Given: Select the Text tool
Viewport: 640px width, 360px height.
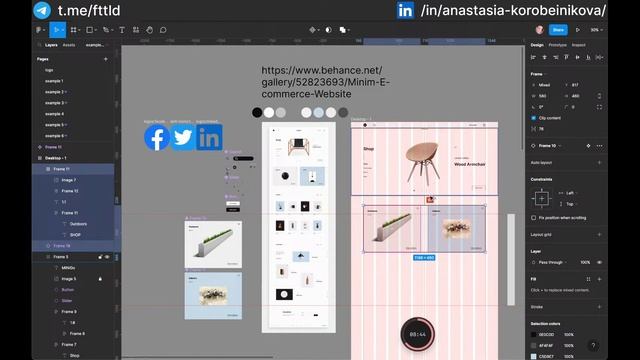Looking at the screenshot, I should point(122,30).
